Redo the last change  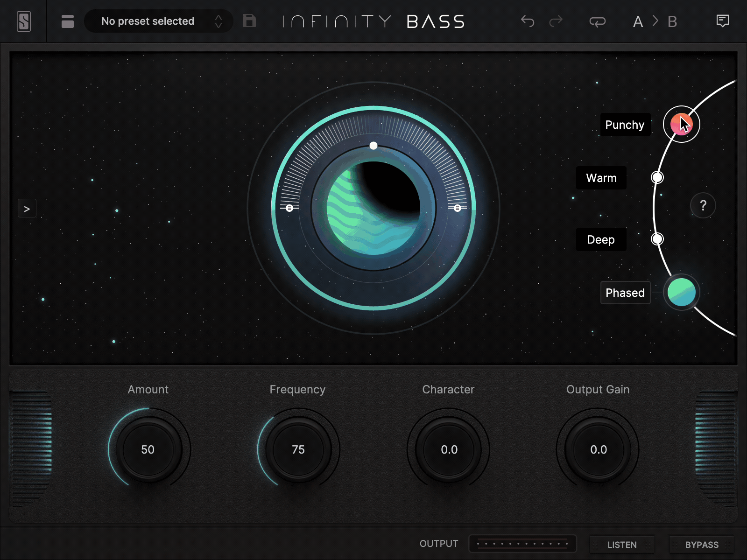[556, 21]
